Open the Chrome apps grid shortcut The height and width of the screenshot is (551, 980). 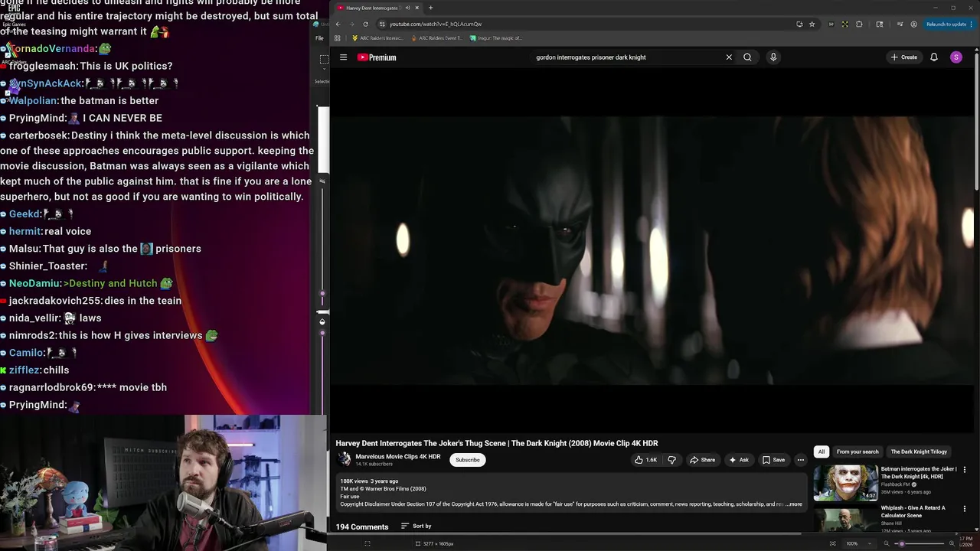point(337,37)
